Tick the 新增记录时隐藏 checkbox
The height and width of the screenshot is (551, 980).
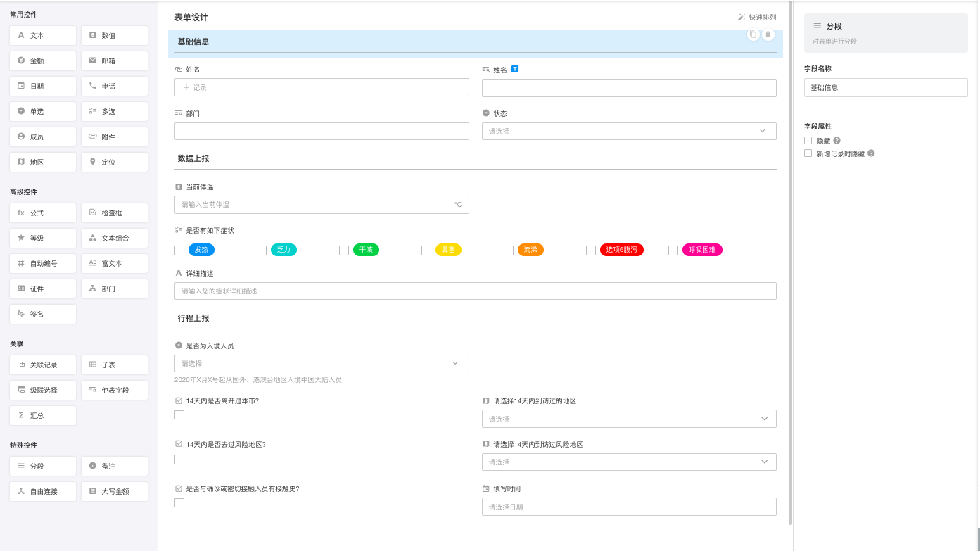point(808,153)
